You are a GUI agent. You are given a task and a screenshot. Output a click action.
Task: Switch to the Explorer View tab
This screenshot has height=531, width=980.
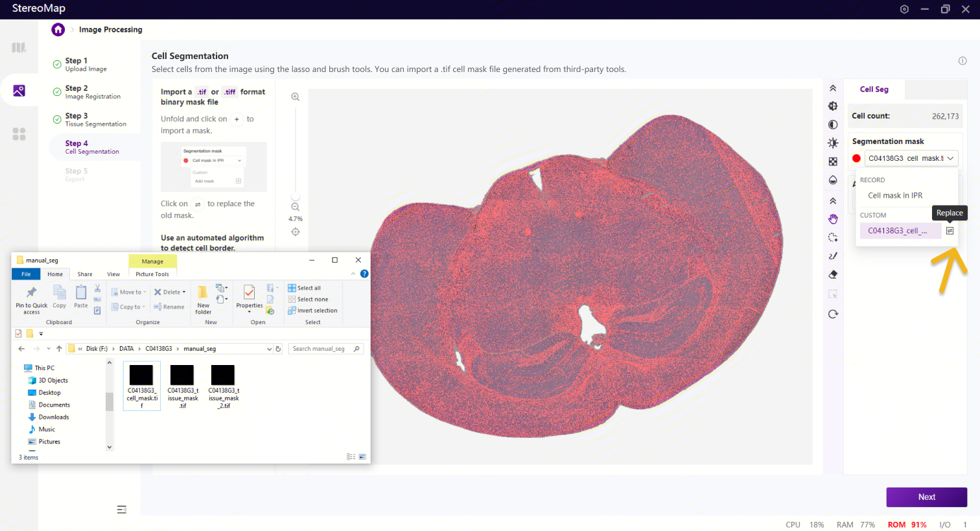(x=113, y=274)
